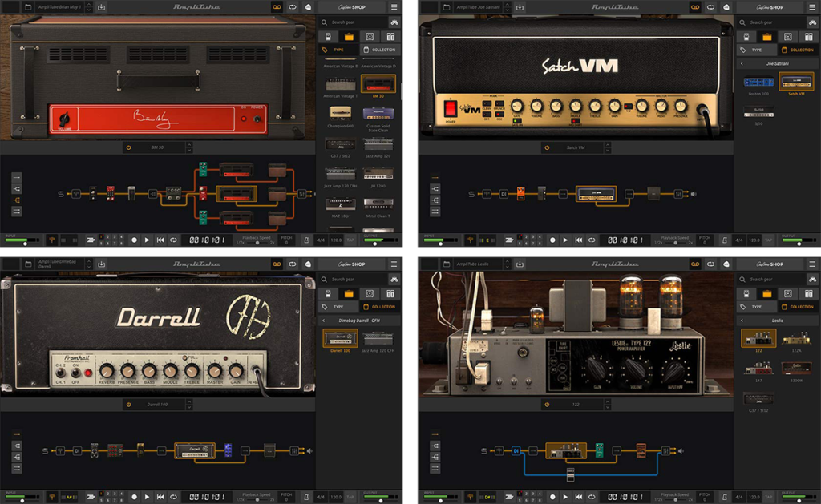Open Custom Shop in Dimebag Darrell window
Screen dimensions: 821x504
(351, 264)
